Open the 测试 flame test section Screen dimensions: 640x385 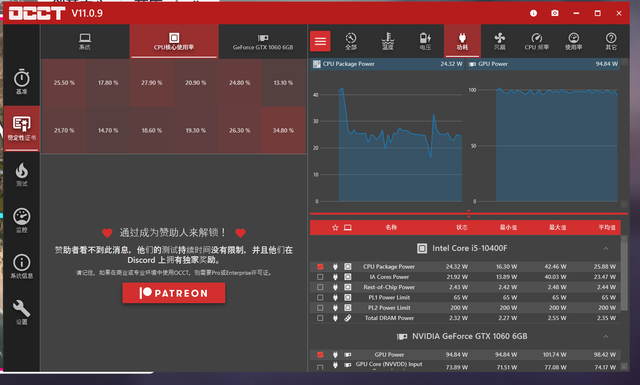(22, 175)
